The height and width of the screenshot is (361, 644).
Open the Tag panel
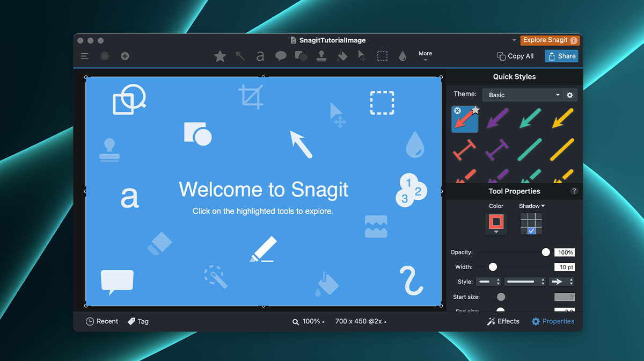138,321
